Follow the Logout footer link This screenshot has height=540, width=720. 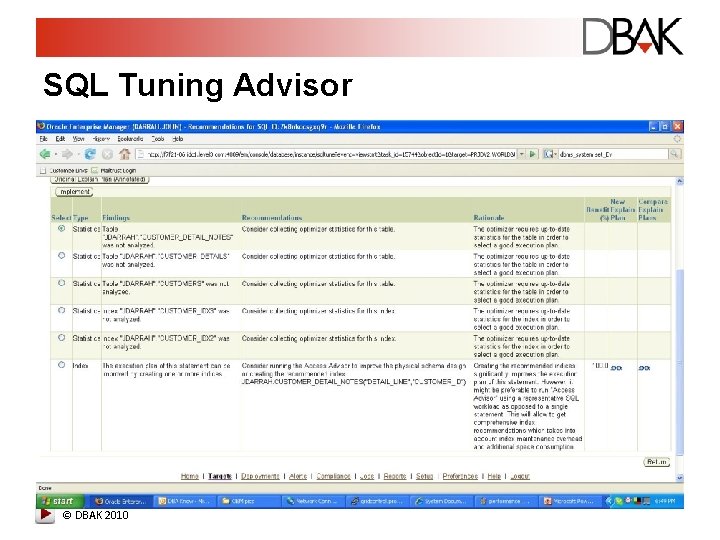point(520,476)
